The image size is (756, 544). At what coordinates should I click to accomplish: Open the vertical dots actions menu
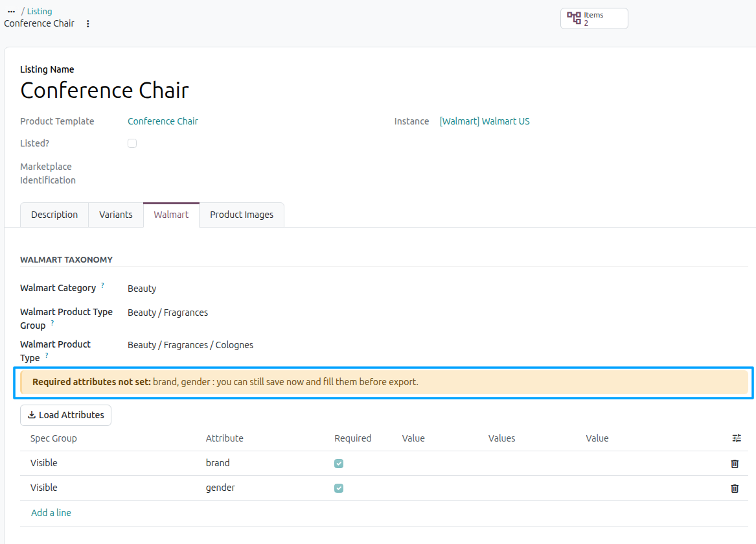pyautogui.click(x=87, y=23)
